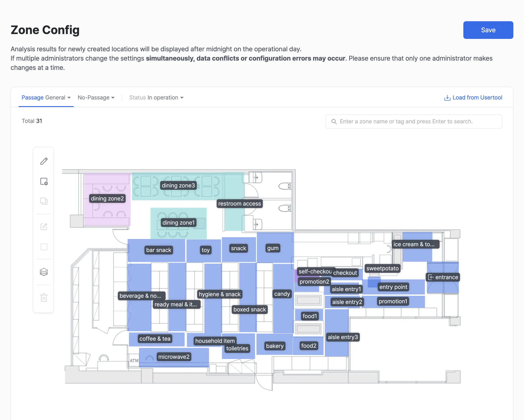Select the bakery zone label
Screen dimensions: 524x420
click(x=275, y=346)
